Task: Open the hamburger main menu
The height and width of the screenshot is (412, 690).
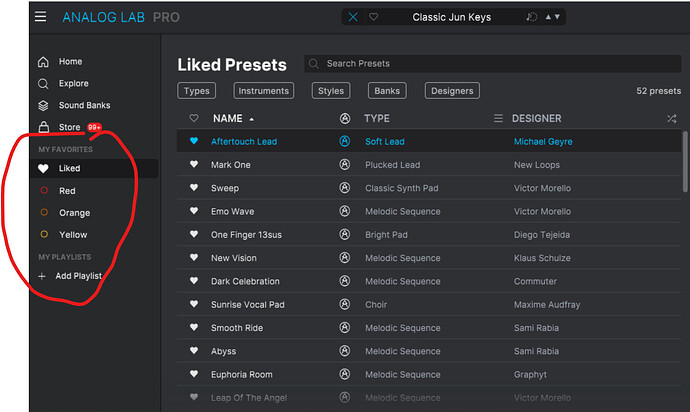Action: pyautogui.click(x=40, y=17)
